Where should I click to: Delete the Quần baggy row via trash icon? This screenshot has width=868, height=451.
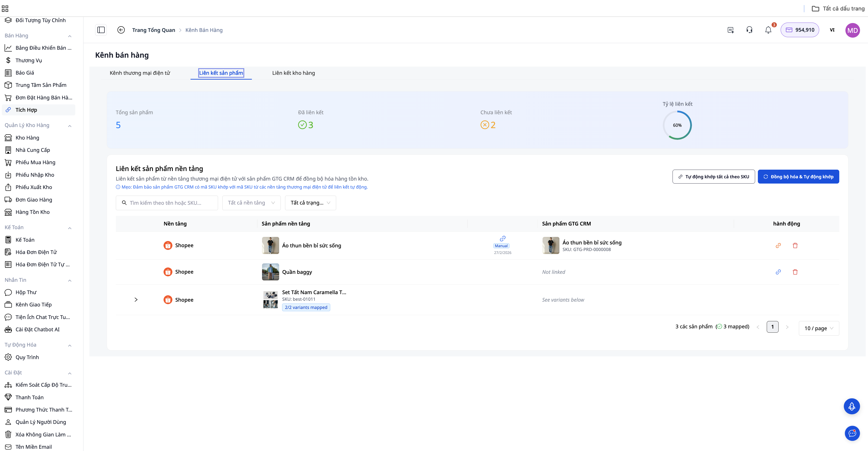click(795, 272)
